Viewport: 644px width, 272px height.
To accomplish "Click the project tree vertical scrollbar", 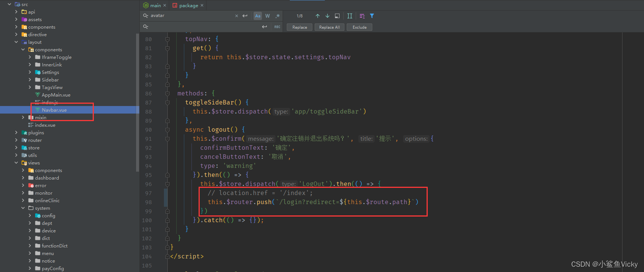I will (x=138, y=102).
